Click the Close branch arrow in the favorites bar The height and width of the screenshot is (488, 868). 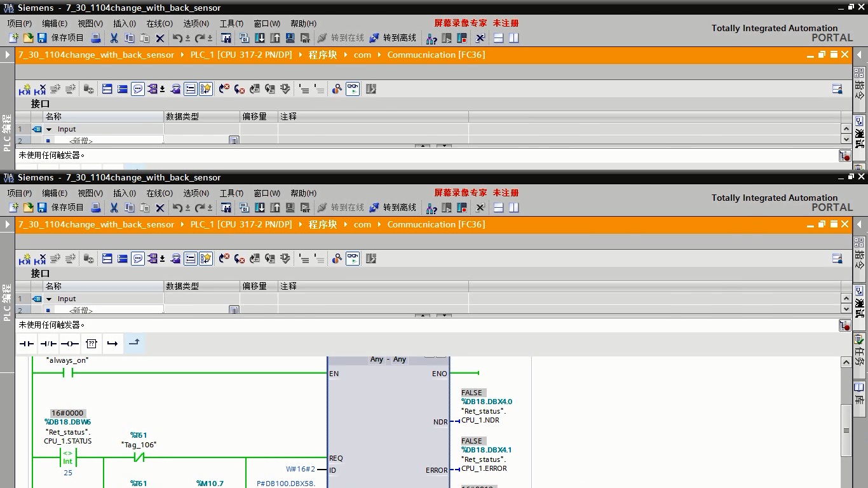[x=134, y=343]
